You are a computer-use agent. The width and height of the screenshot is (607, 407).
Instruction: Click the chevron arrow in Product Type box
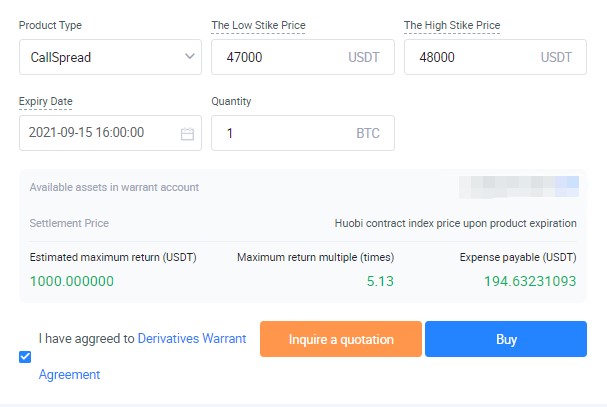[x=190, y=57]
